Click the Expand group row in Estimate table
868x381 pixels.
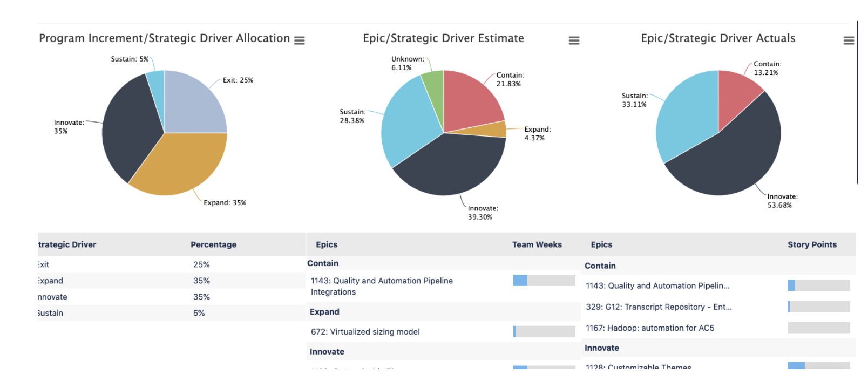pyautogui.click(x=443, y=312)
